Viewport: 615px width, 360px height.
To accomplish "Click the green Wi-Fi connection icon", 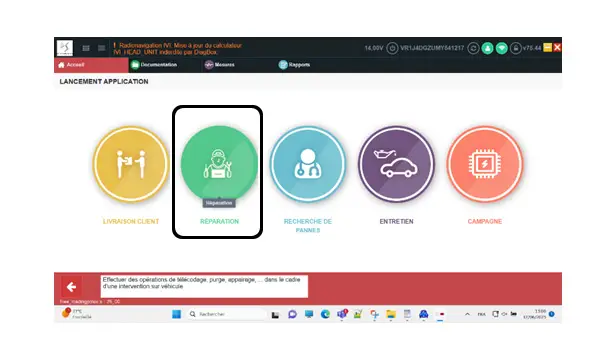I will point(501,48).
